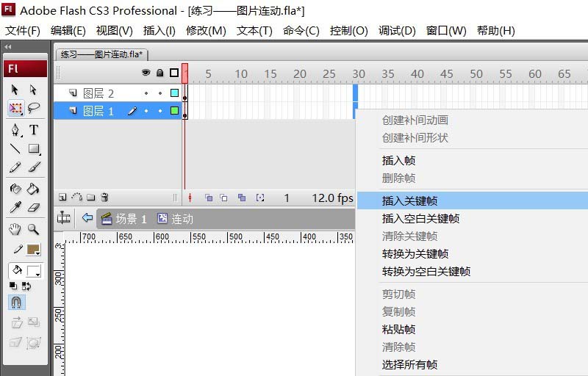
Task: Toggle outlines for all layers (square header)
Action: 174,72
